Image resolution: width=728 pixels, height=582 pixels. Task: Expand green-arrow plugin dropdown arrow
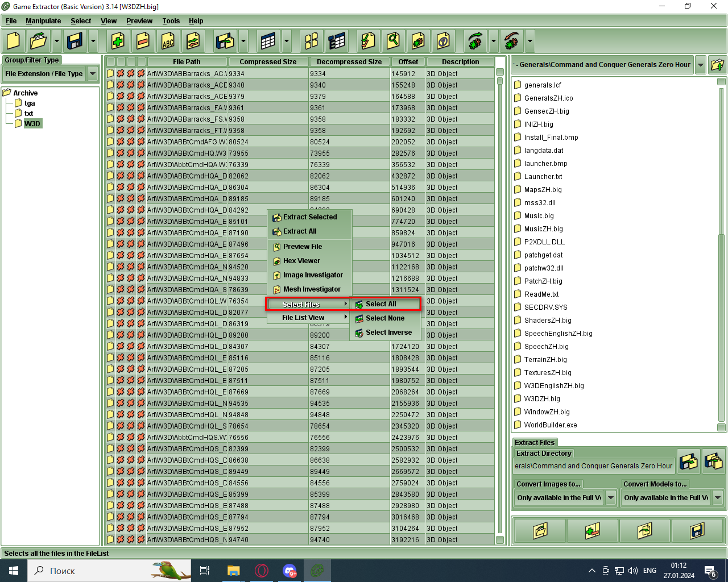pyautogui.click(x=493, y=41)
